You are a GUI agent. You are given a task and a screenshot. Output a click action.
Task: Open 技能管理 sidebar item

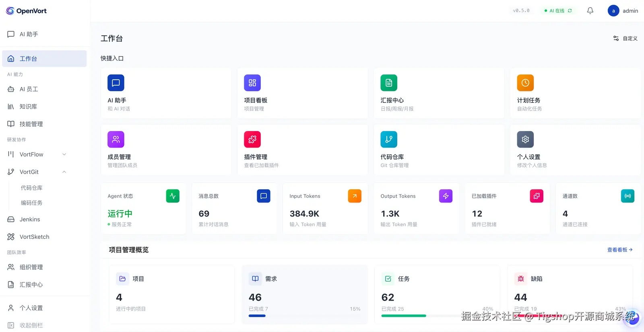click(x=44, y=124)
